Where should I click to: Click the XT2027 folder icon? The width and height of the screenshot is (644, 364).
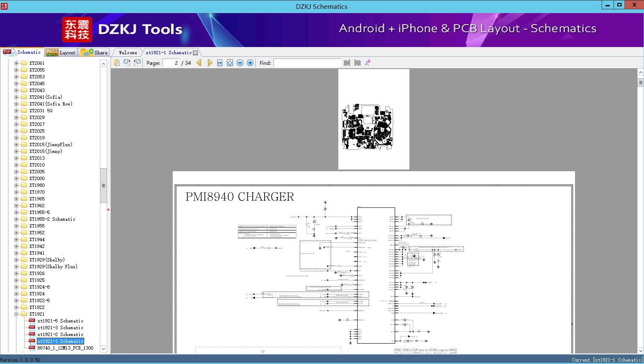click(24, 124)
